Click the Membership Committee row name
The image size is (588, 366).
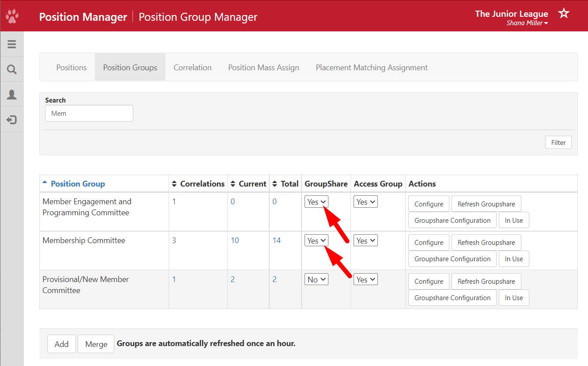[x=84, y=240]
